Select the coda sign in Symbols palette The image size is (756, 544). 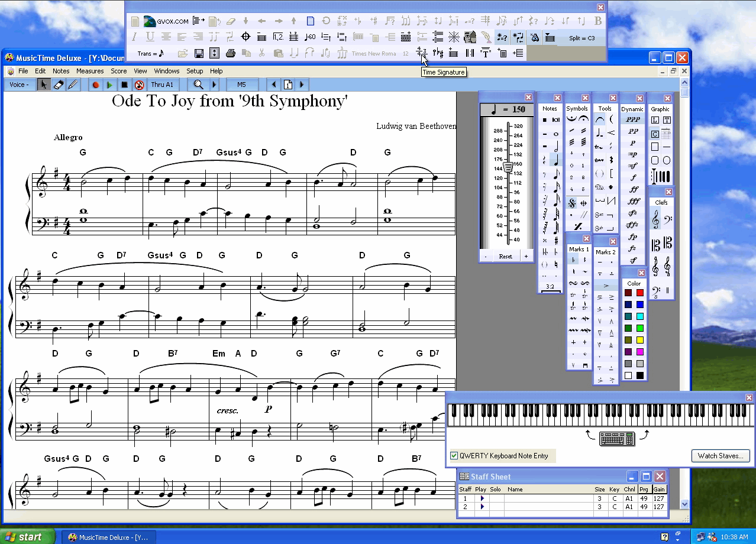pyautogui.click(x=583, y=203)
